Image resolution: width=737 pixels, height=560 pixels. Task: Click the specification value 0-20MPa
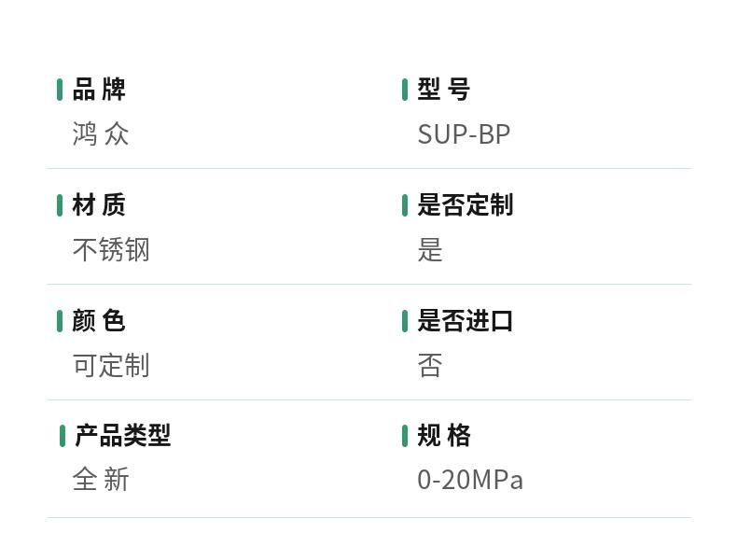point(470,480)
